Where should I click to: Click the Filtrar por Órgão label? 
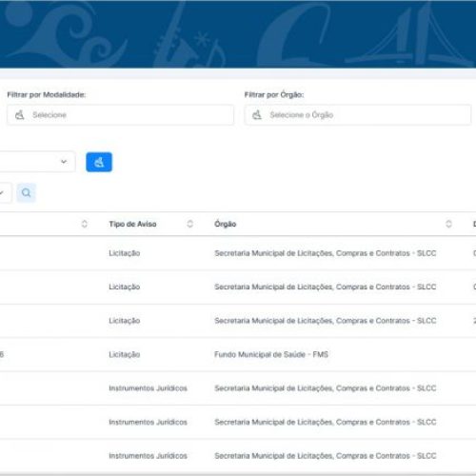274,94
